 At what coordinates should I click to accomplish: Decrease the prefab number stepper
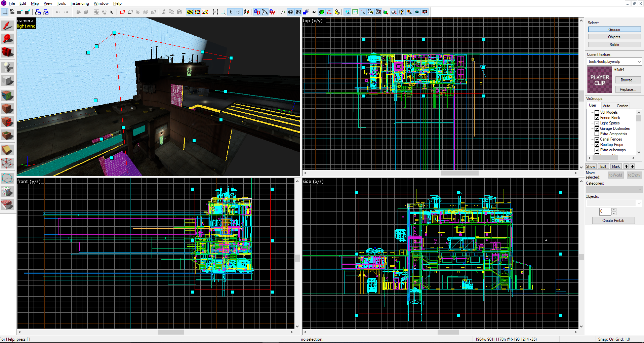coord(614,213)
